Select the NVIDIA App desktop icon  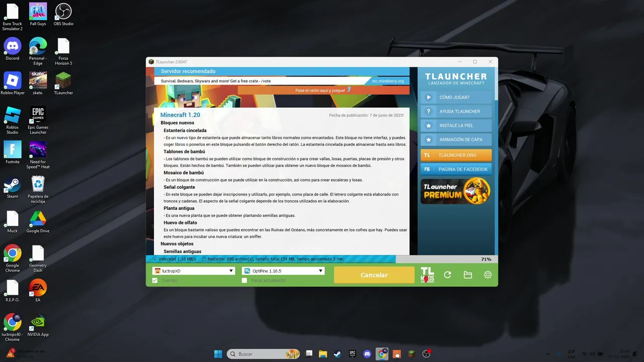(x=38, y=325)
